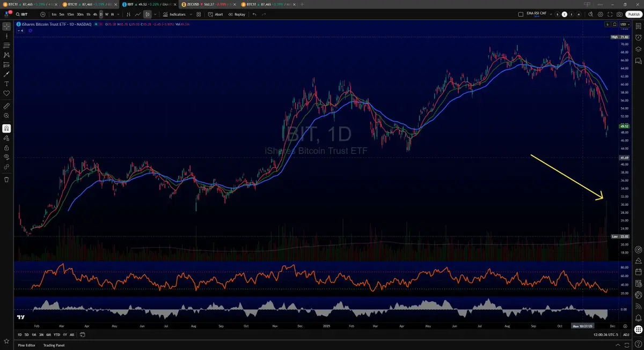Viewport: 644px width, 350px height.
Task: Choose the candlestick chart style icon
Action: click(148, 14)
